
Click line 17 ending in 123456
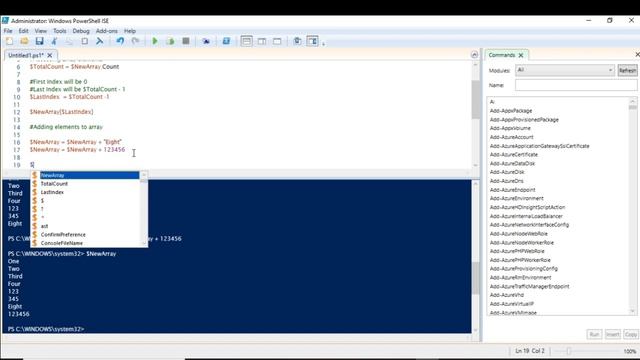click(x=77, y=150)
